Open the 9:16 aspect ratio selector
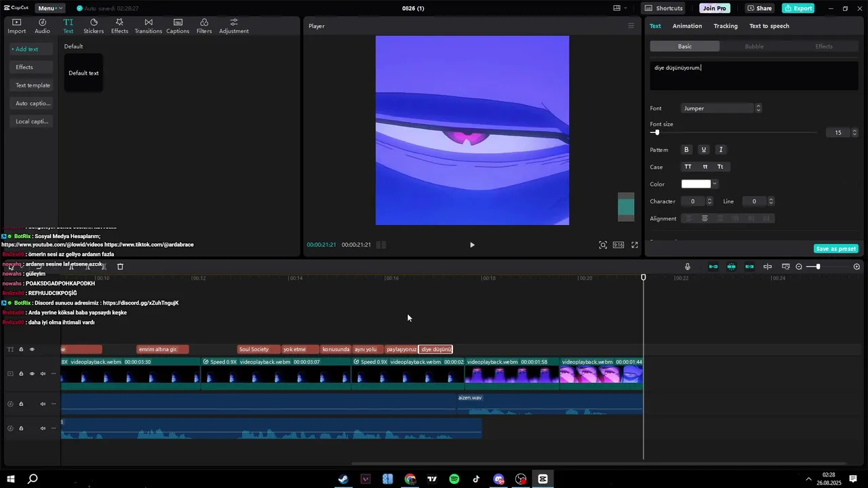Screen dimensions: 868x488 coord(618,245)
